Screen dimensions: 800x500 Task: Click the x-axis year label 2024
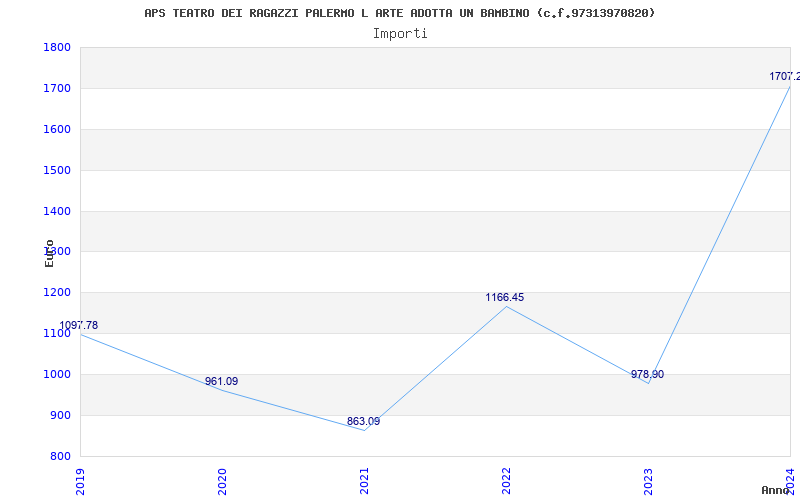790,480
